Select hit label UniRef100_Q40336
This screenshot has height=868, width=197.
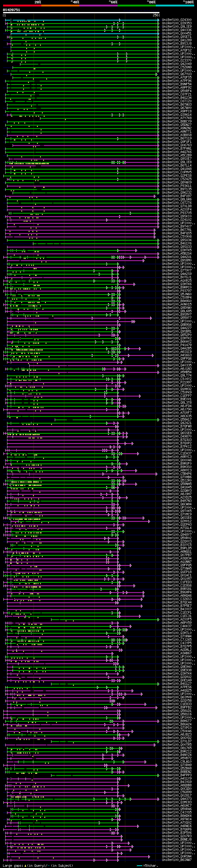tap(177, 30)
